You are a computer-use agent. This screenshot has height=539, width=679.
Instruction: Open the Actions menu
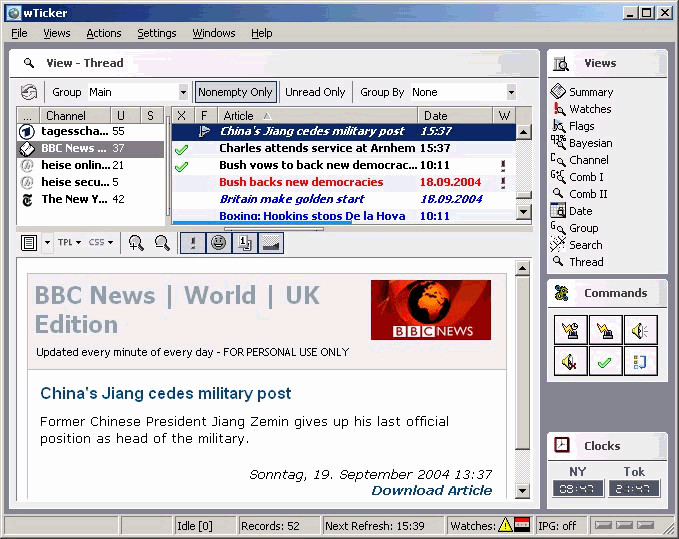point(104,33)
